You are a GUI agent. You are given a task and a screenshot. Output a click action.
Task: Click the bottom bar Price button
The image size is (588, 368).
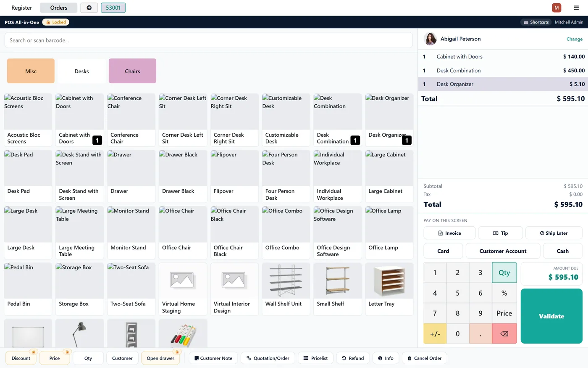coord(55,358)
